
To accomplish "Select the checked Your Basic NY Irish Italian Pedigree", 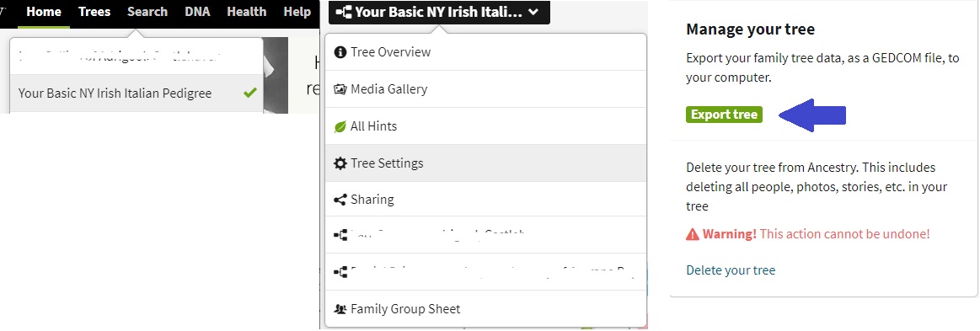I will tap(137, 93).
